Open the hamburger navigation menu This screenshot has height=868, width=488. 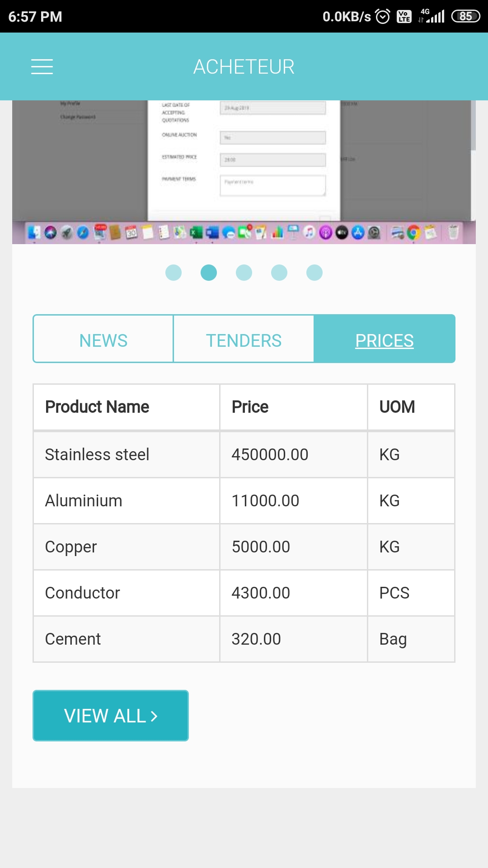pyautogui.click(x=42, y=66)
